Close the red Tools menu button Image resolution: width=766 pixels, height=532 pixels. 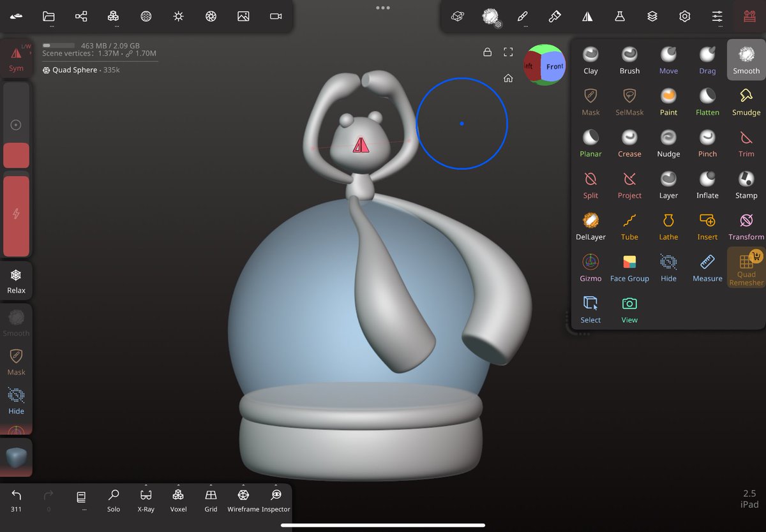click(x=749, y=17)
